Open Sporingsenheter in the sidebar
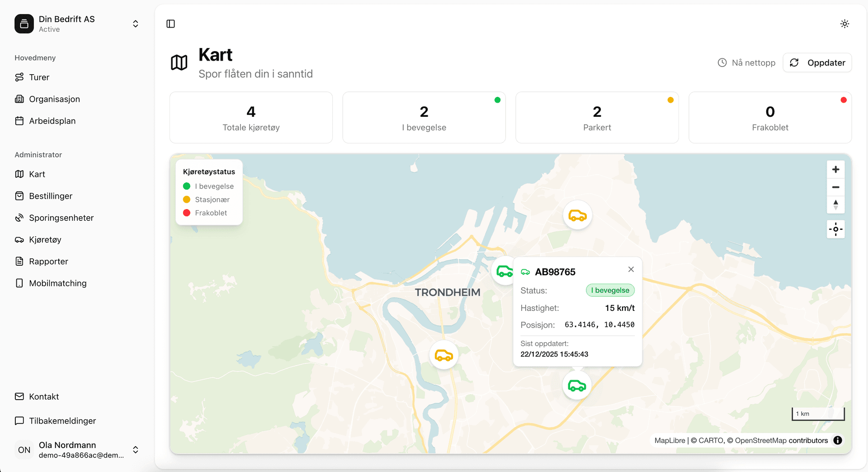The height and width of the screenshot is (472, 868). 61,218
